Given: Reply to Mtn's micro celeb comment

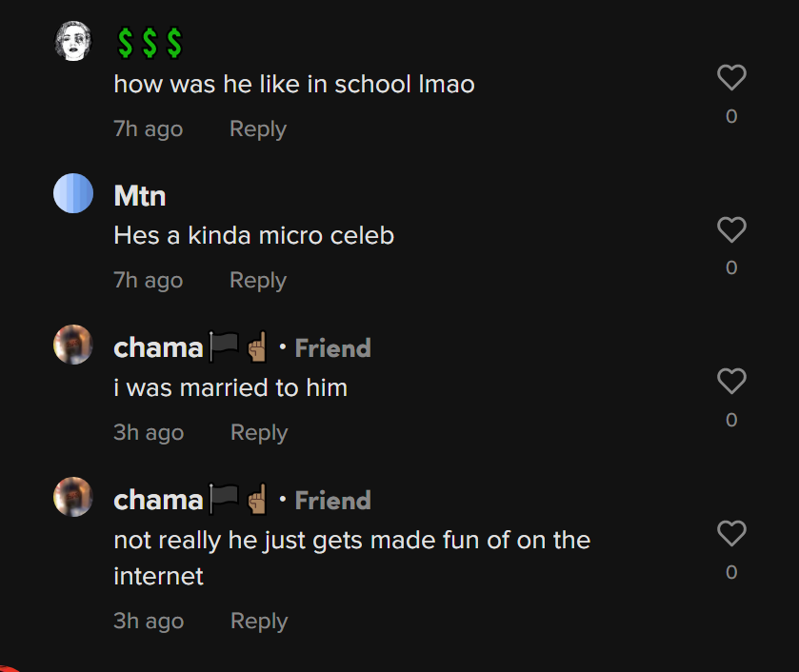Looking at the screenshot, I should (257, 280).
